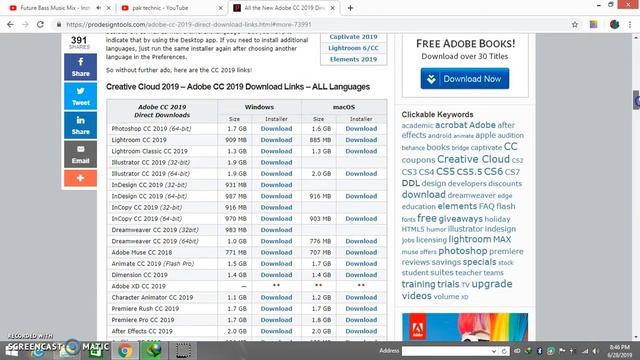The height and width of the screenshot is (360, 640).
Task: Click the network signal tray icon
Action: (x=585, y=351)
